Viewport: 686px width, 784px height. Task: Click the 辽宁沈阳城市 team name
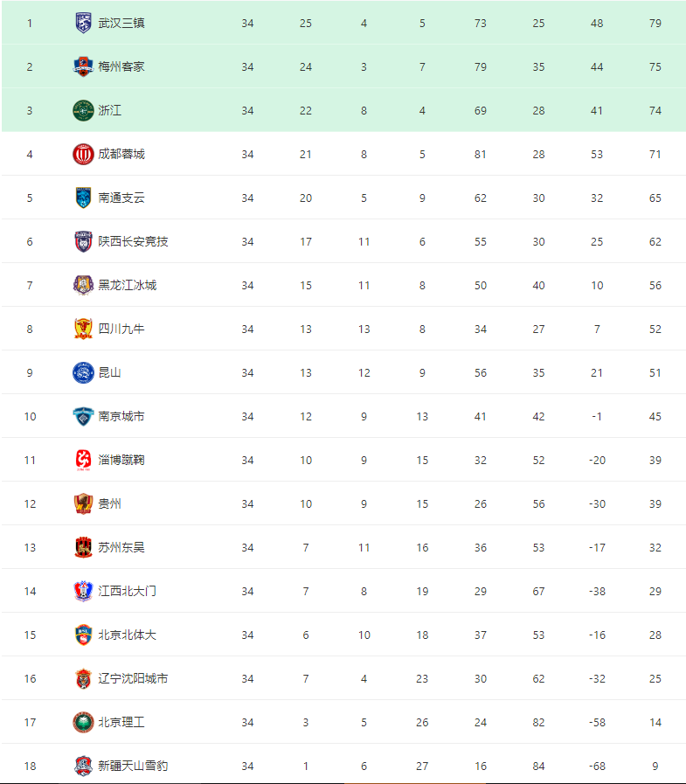tap(133, 678)
